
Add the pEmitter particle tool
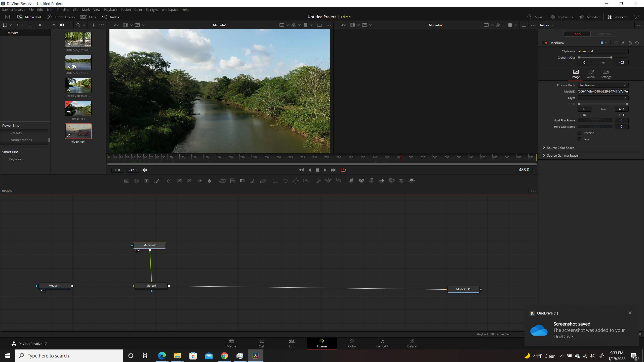(x=318, y=180)
